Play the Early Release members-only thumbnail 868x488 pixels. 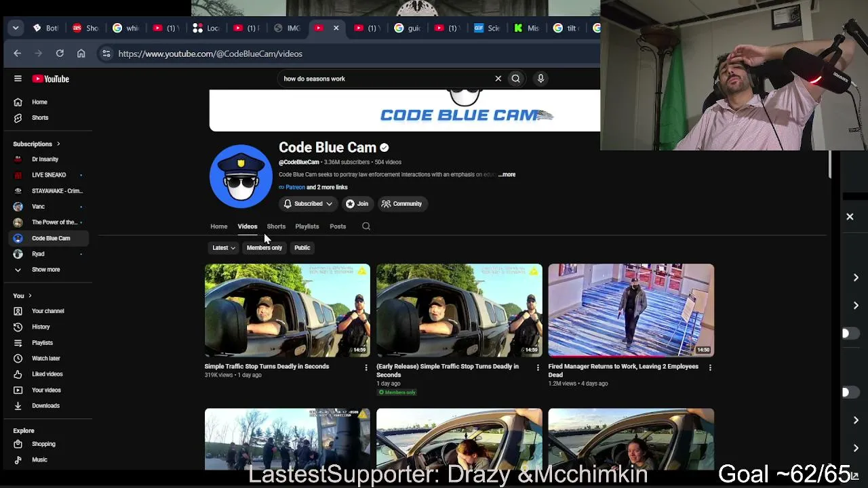coord(459,310)
